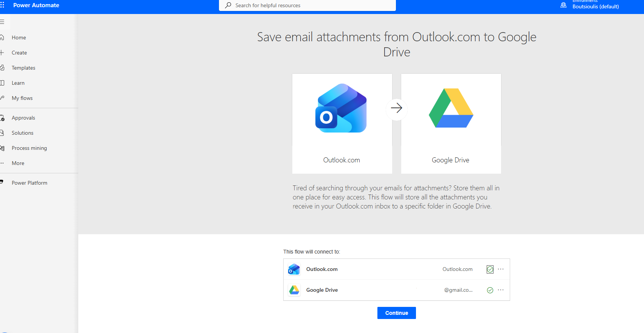Select the Google Drive connection checkmark

[x=490, y=290]
